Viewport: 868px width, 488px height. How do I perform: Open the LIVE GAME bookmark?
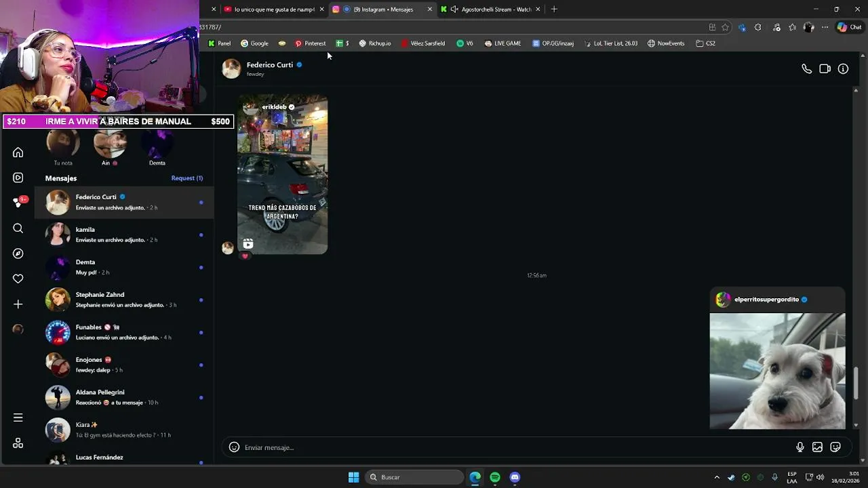click(502, 43)
